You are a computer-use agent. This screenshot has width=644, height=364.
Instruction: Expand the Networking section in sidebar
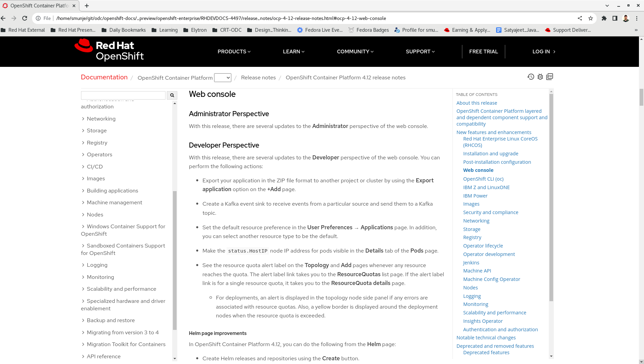(x=98, y=119)
